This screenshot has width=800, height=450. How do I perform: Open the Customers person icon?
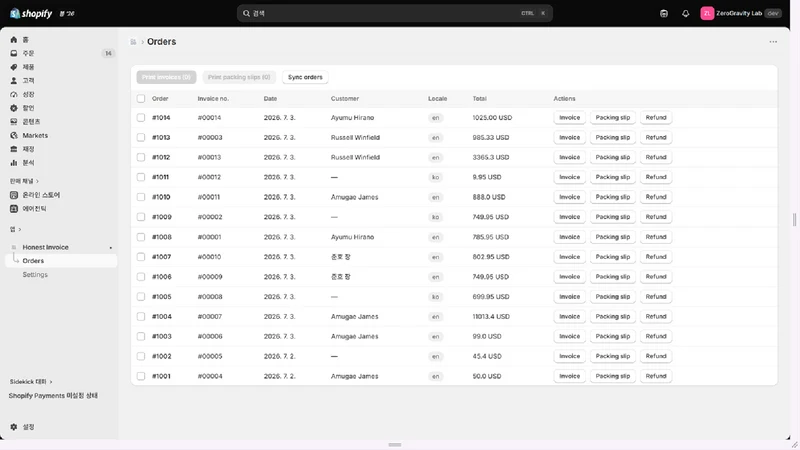[14, 81]
